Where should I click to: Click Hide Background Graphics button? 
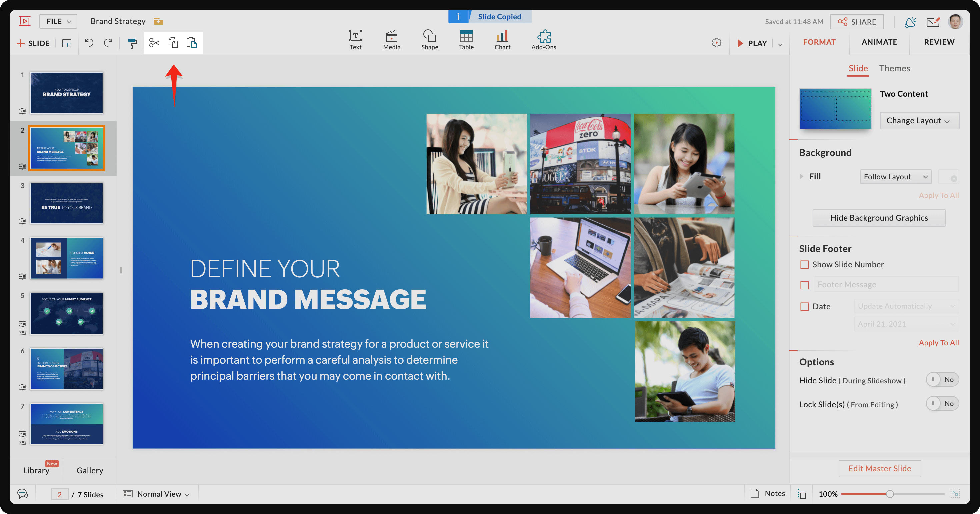pos(879,218)
